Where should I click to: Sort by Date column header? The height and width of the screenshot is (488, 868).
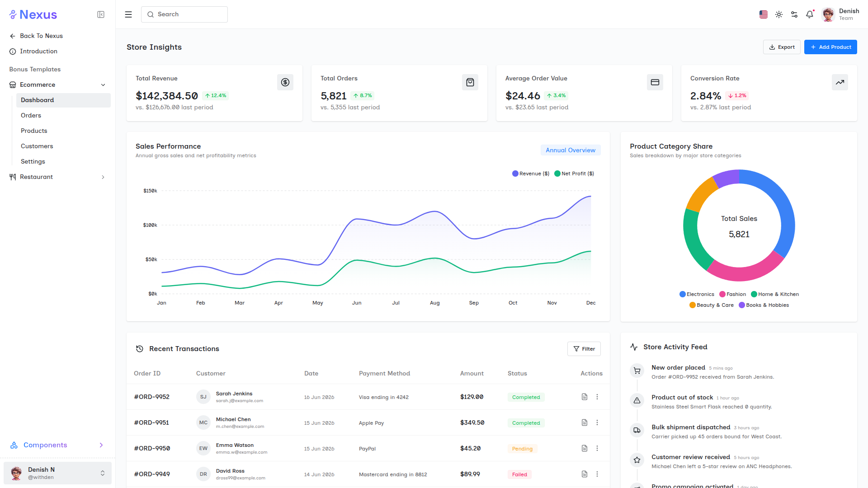click(311, 373)
